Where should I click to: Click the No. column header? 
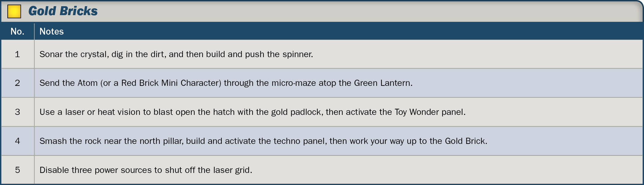point(17,32)
